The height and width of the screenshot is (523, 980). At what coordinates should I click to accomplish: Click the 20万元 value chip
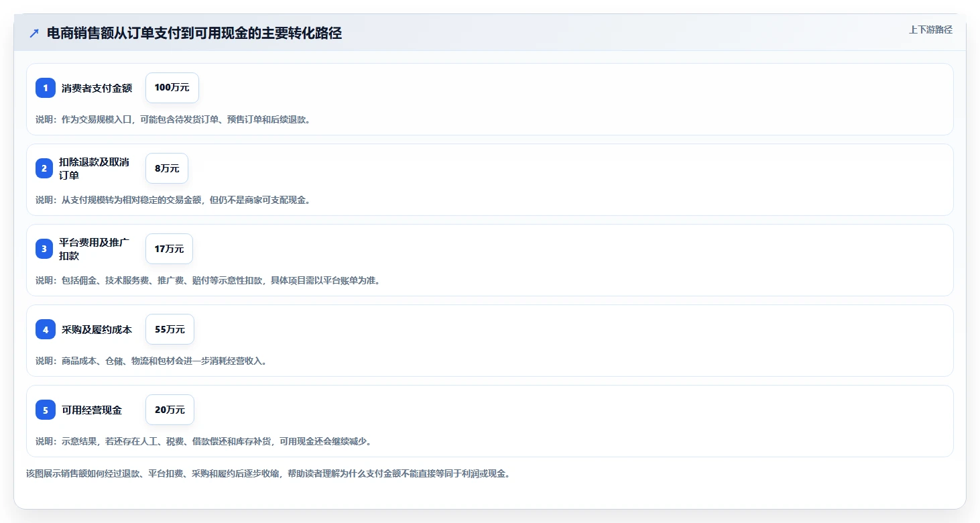click(170, 410)
